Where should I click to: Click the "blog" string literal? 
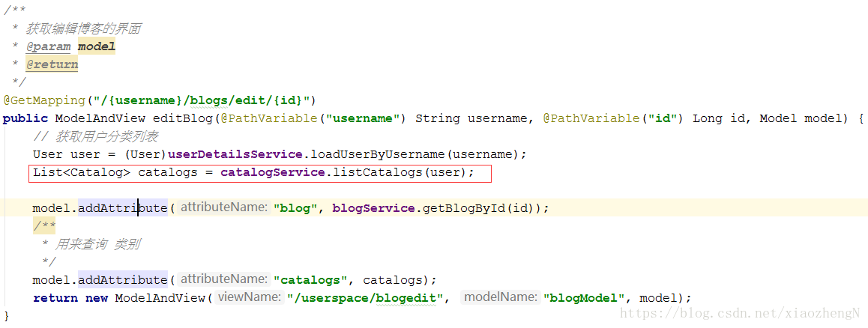[x=296, y=208]
